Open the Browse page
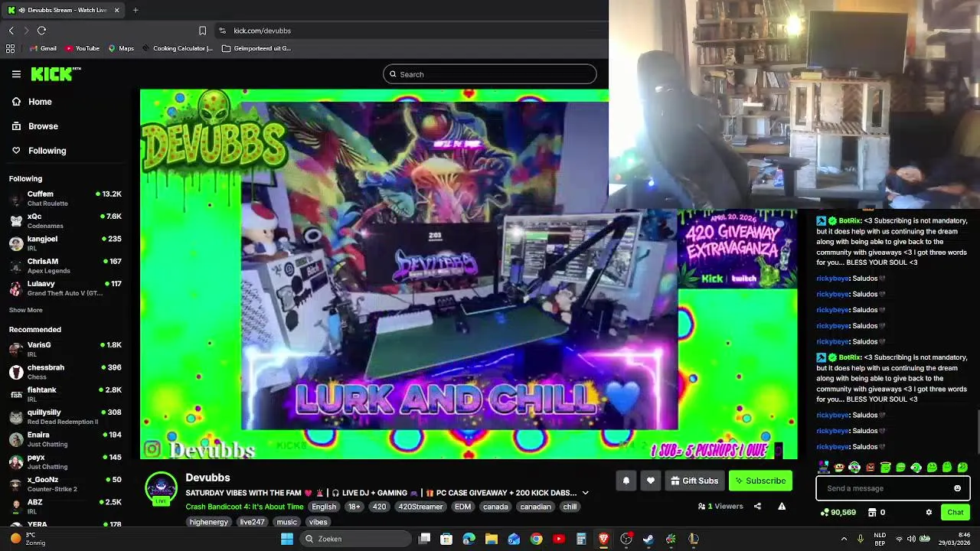The image size is (980, 551). coord(35,126)
